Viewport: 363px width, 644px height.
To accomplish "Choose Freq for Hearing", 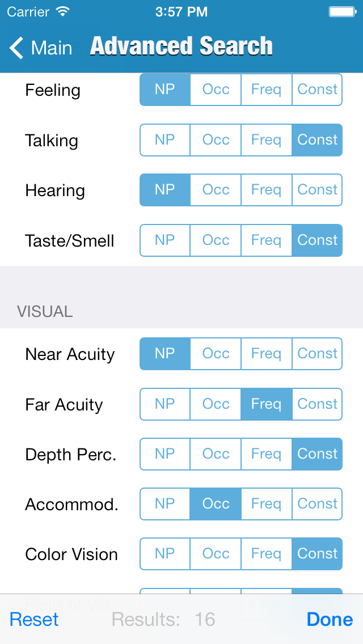I will (266, 190).
